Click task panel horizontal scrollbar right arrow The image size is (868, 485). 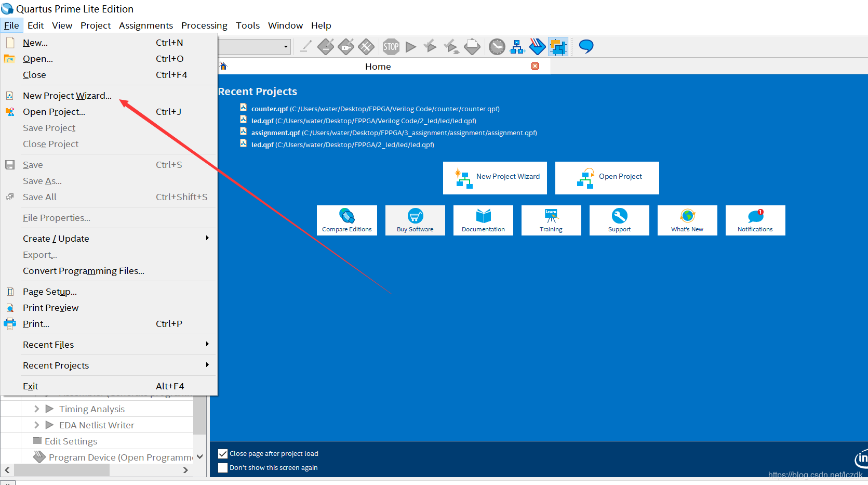185,470
